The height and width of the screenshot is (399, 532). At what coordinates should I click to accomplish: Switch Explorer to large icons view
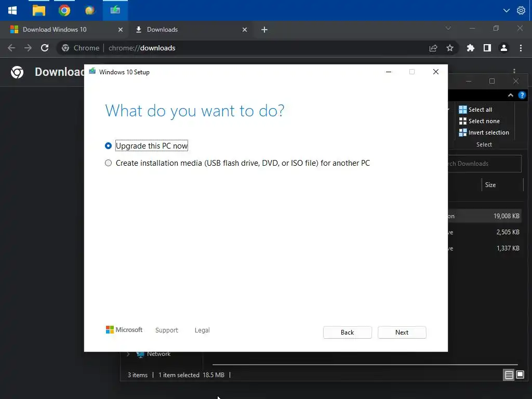(520, 375)
